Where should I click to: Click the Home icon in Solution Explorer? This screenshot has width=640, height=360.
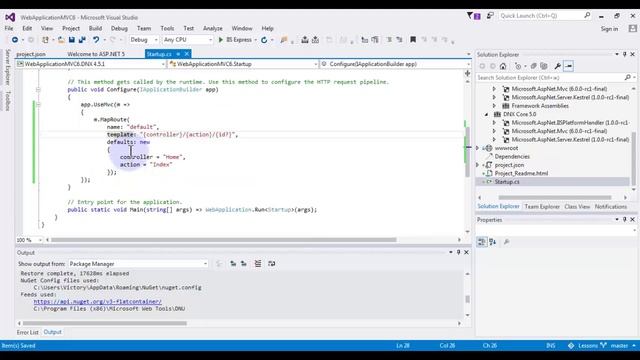pos(503,66)
